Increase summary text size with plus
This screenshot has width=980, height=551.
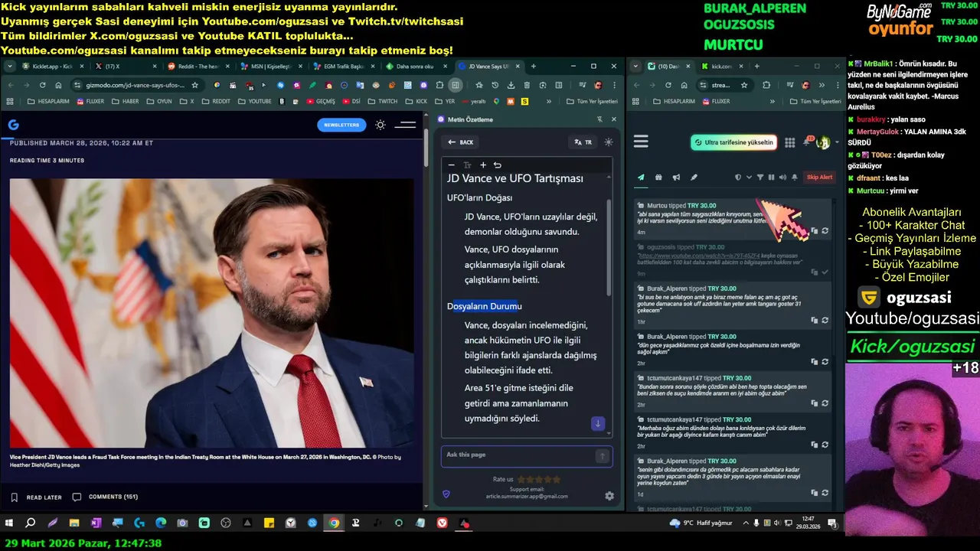tap(483, 165)
